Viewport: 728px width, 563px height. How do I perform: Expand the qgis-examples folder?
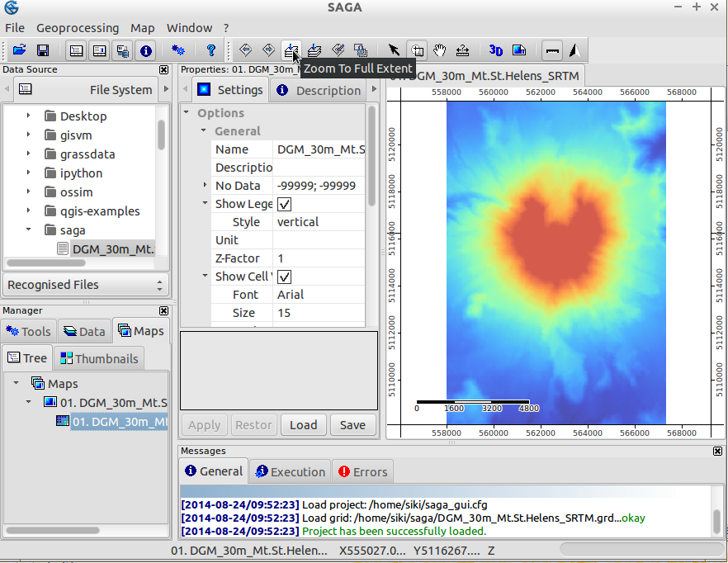pyautogui.click(x=28, y=210)
